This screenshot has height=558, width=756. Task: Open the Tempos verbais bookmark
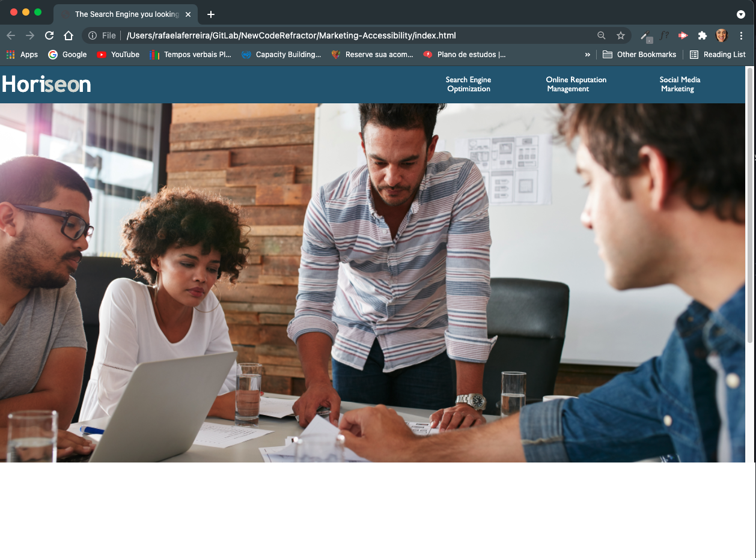click(x=191, y=55)
